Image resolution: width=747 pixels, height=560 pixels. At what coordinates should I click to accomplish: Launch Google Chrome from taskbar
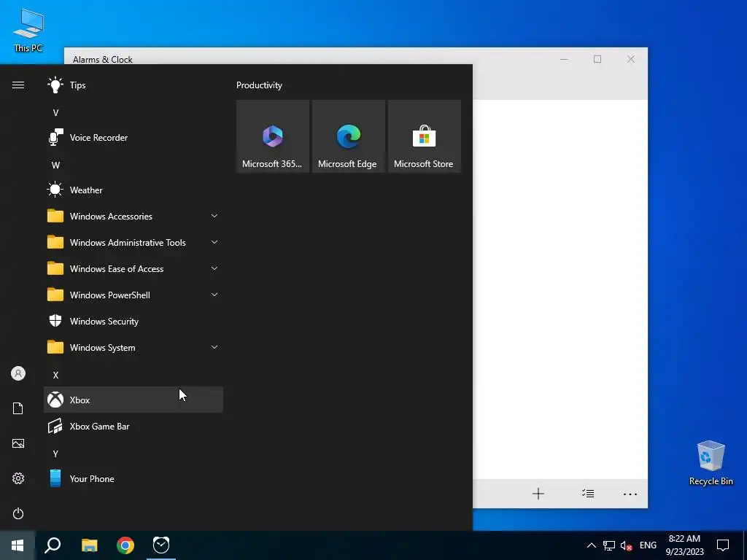[x=125, y=545]
